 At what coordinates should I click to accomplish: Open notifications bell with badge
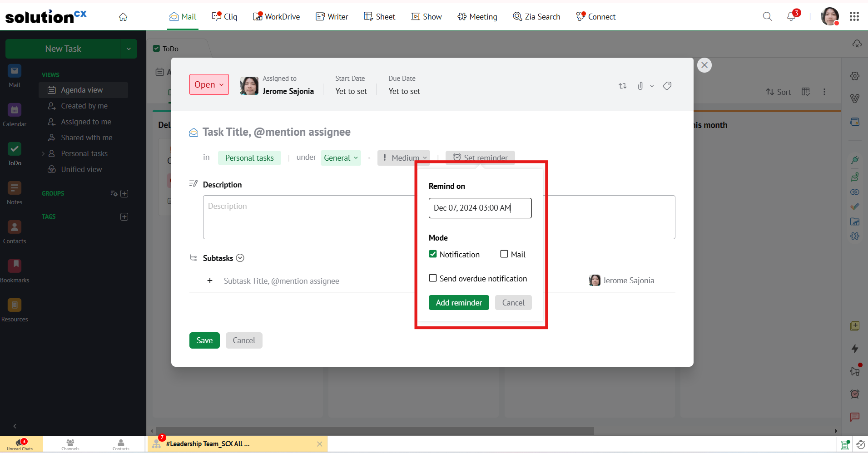792,16
